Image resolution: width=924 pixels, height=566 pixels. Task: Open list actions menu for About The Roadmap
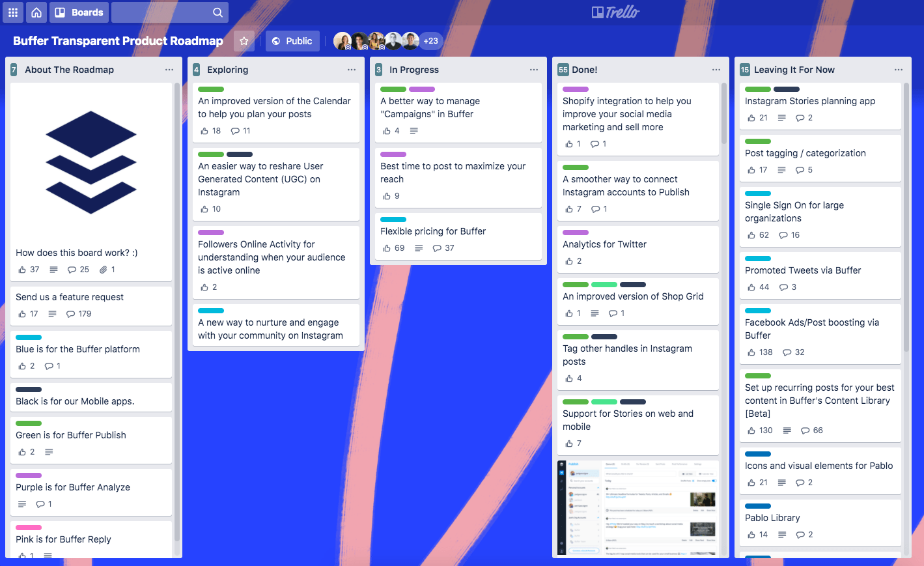169,70
